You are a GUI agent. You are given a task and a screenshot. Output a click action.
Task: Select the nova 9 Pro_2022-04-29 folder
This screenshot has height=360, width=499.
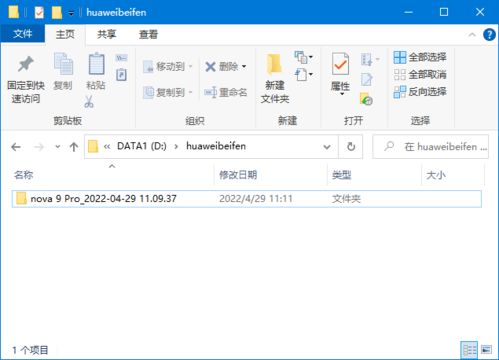coord(247,199)
